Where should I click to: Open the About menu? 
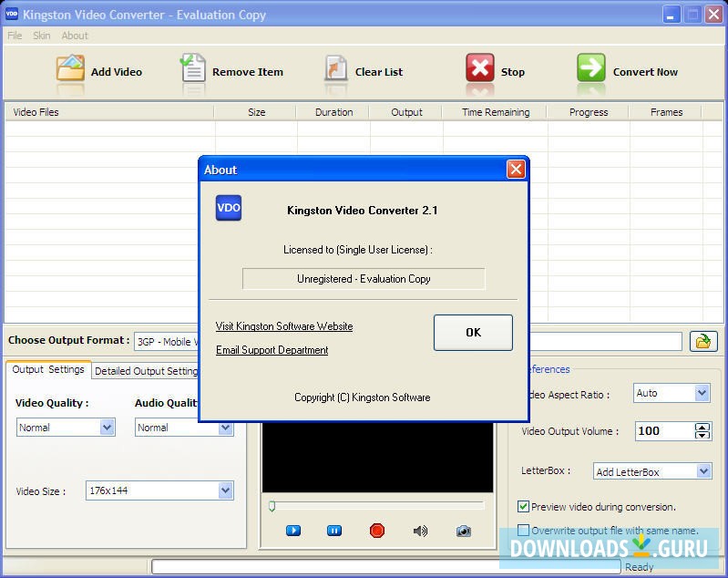(x=75, y=36)
